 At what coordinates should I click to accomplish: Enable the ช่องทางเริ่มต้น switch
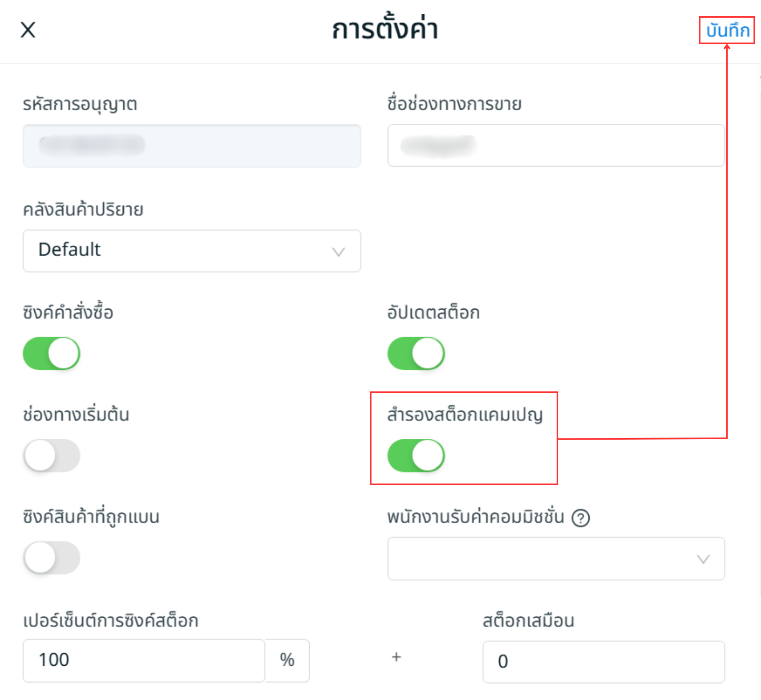[51, 456]
